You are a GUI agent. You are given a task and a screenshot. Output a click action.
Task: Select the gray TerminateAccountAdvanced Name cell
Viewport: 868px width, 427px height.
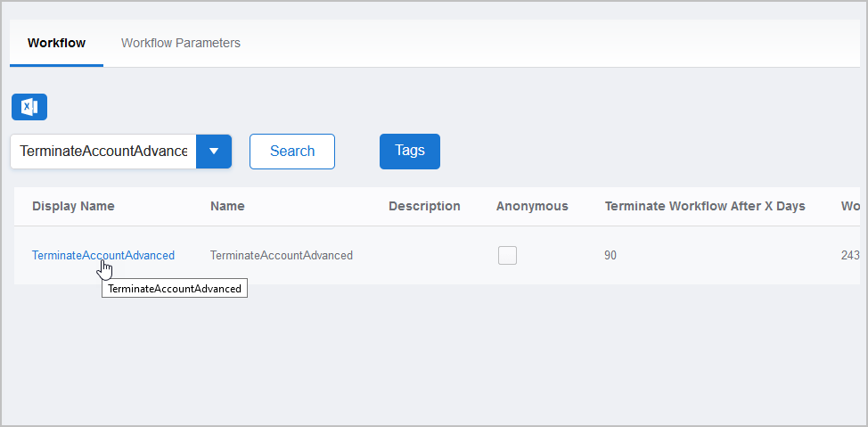[281, 255]
